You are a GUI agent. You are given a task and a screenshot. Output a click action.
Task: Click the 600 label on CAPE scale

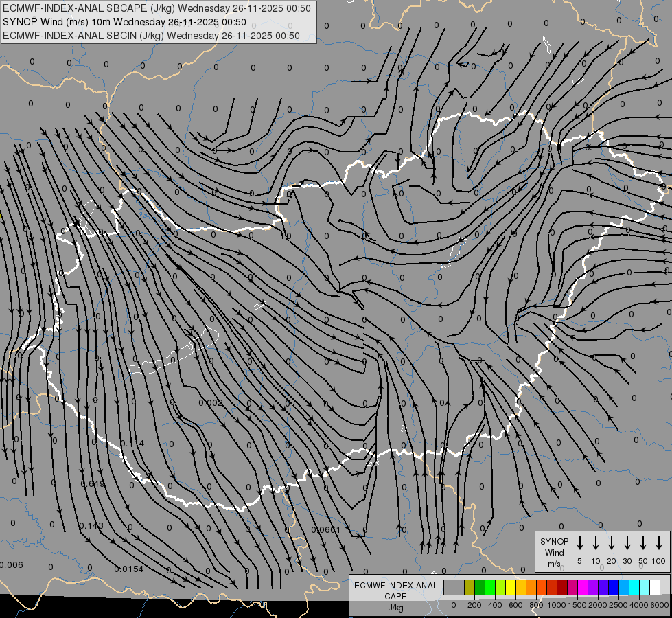pyautogui.click(x=515, y=605)
